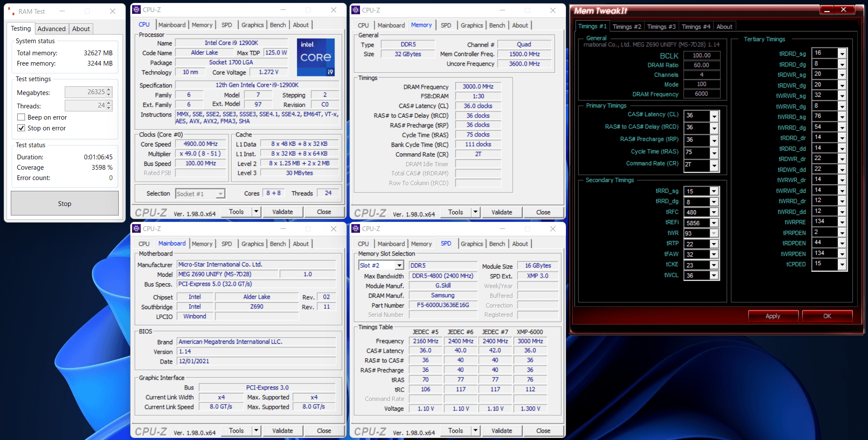
Task: Open the tRFC dropdown in Mem TweakIt
Action: click(714, 212)
